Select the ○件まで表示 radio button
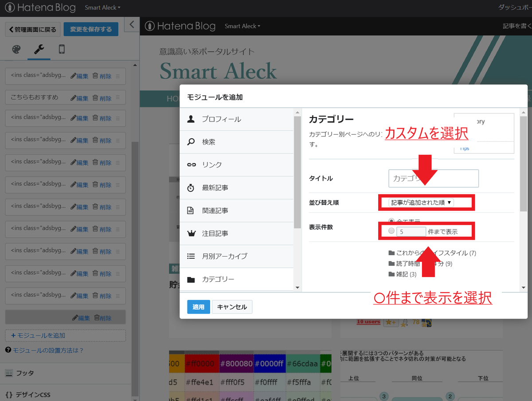Image resolution: width=532 pixels, height=401 pixels. pos(391,231)
